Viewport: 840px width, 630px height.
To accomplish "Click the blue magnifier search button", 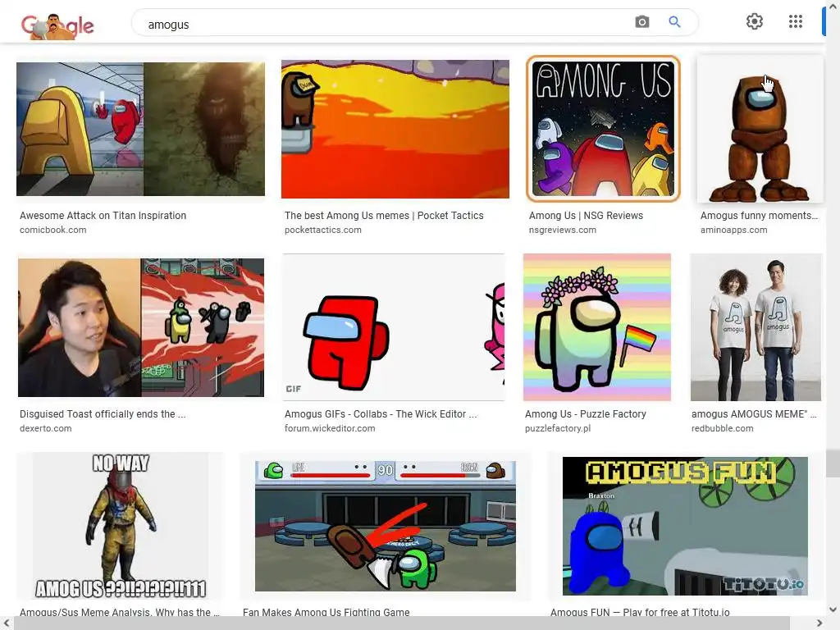I will coord(674,22).
